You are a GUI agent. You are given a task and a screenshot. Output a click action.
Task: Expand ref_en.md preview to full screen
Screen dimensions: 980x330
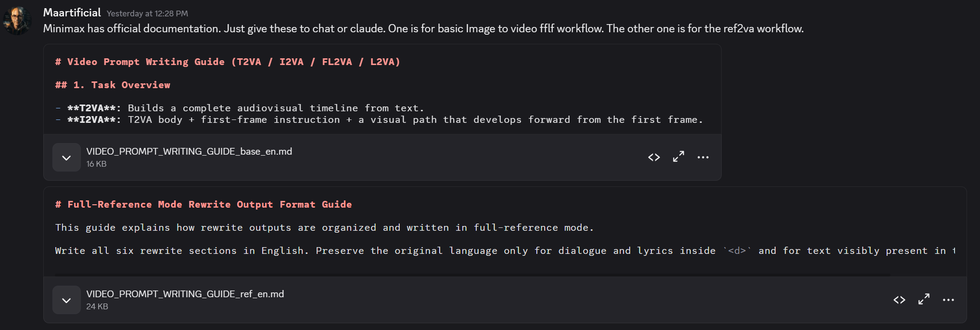coord(924,300)
